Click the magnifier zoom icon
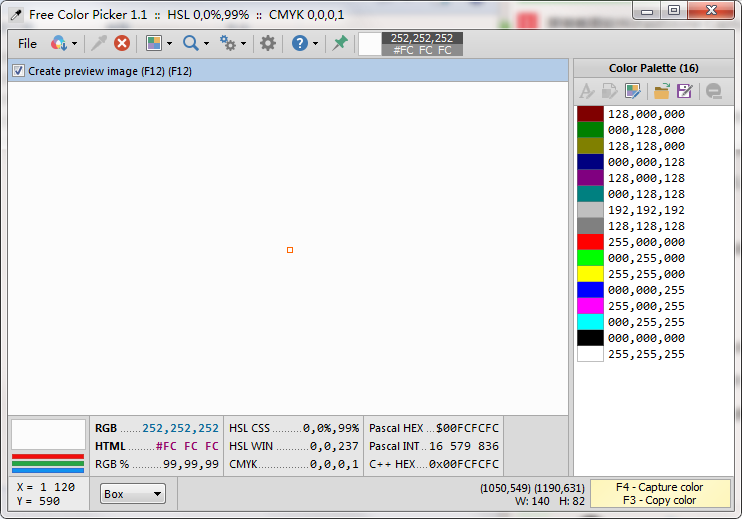Image resolution: width=742 pixels, height=519 pixels. [x=191, y=44]
